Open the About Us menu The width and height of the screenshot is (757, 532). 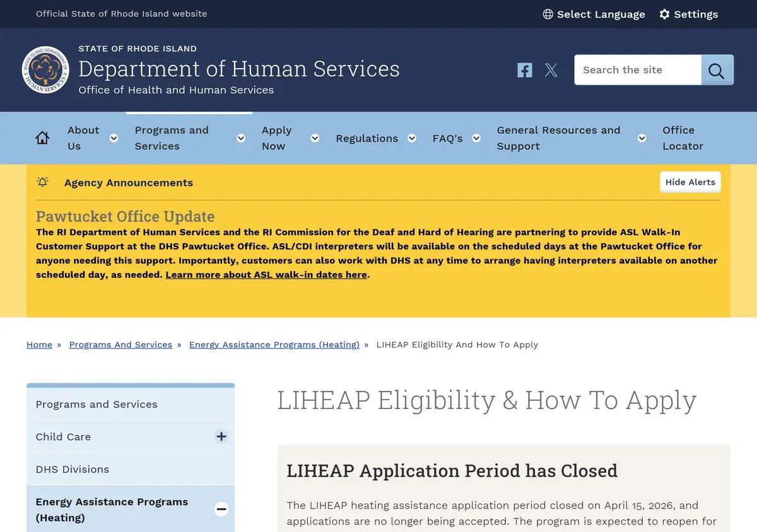coord(83,138)
